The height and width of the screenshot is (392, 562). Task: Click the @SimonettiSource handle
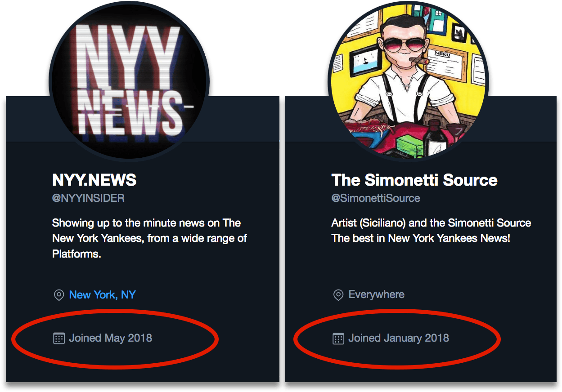(376, 198)
